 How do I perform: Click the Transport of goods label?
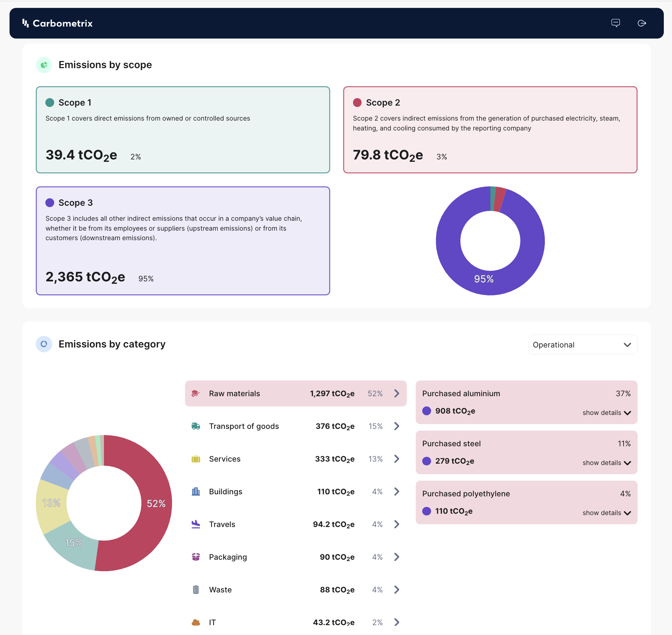[244, 426]
